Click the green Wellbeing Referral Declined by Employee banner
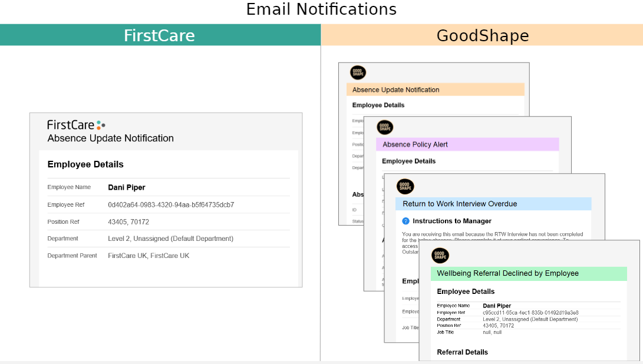 529,273
